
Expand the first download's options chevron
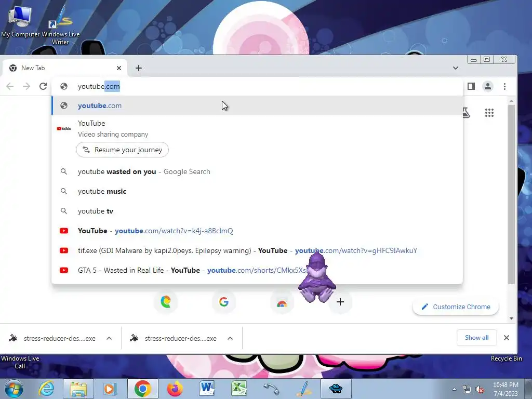[x=109, y=338]
